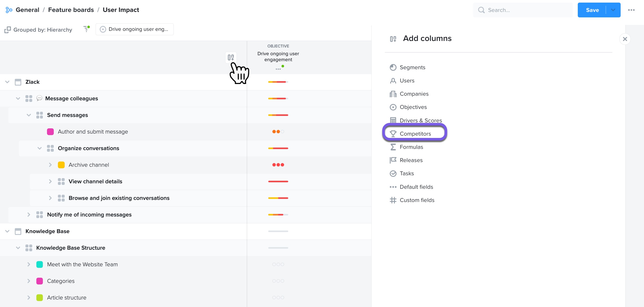Select the Competitors trophy option
644x307 pixels.
point(415,134)
